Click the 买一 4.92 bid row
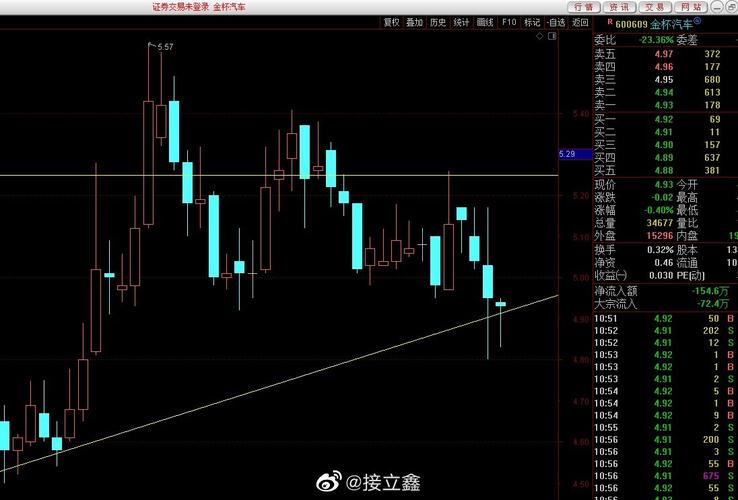This screenshot has width=738, height=500. tap(664, 120)
